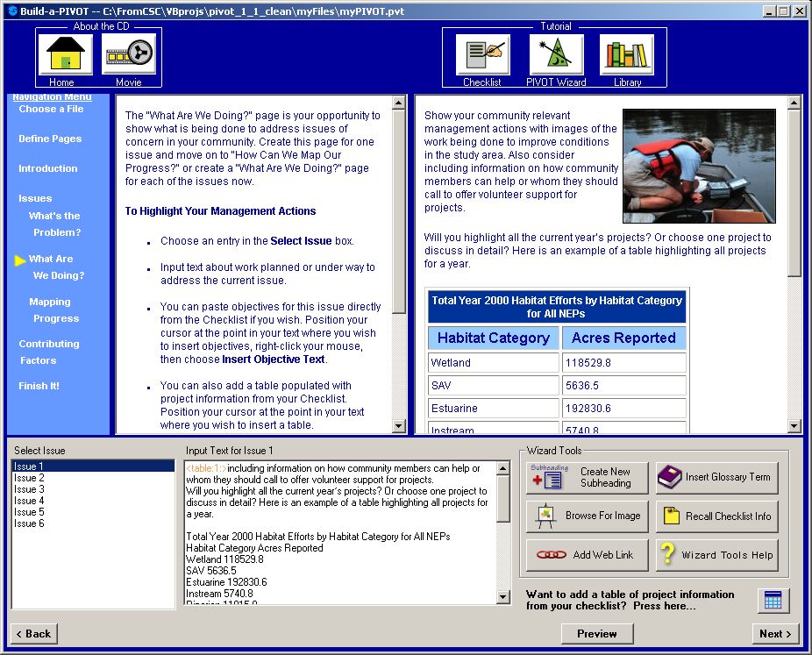Screen dimensions: 812x655
Task: Select Issue 6 in the issue list
Action: click(93, 523)
